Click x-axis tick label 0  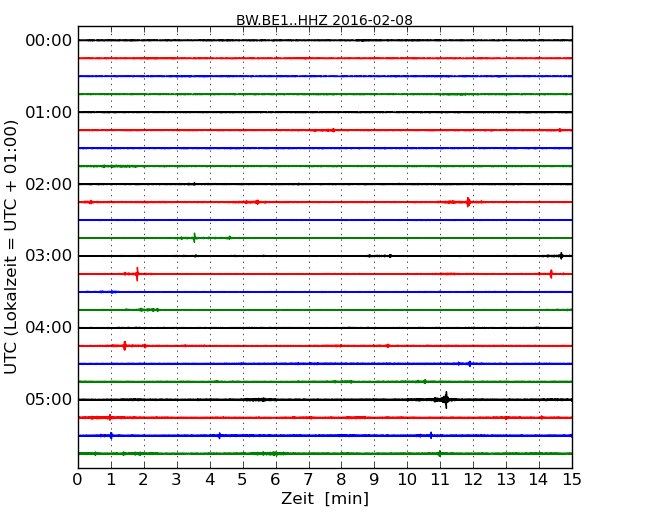78,479
